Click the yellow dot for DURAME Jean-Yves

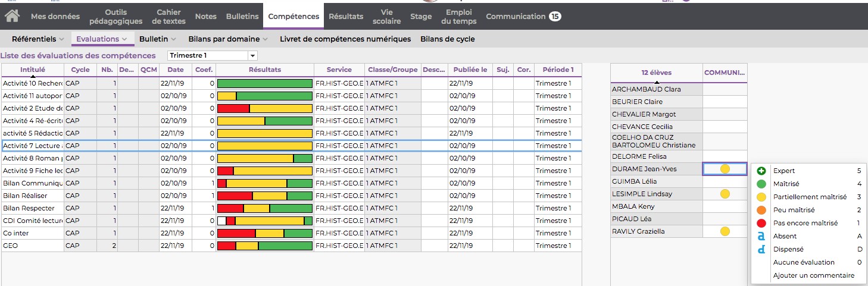pyautogui.click(x=725, y=169)
